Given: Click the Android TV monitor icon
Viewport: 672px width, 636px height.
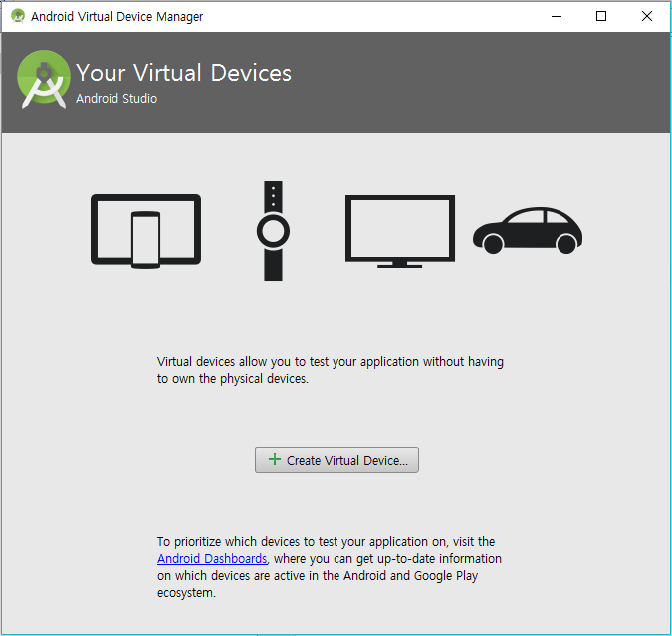Looking at the screenshot, I should 400,232.
